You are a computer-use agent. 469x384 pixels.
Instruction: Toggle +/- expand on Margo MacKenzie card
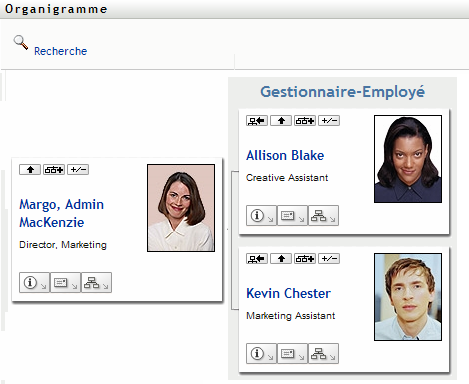[78, 170]
